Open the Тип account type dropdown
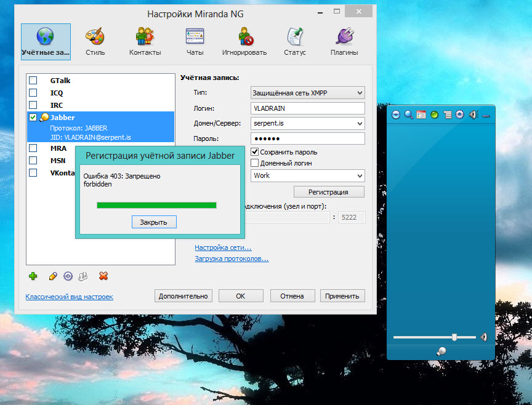 [307, 93]
